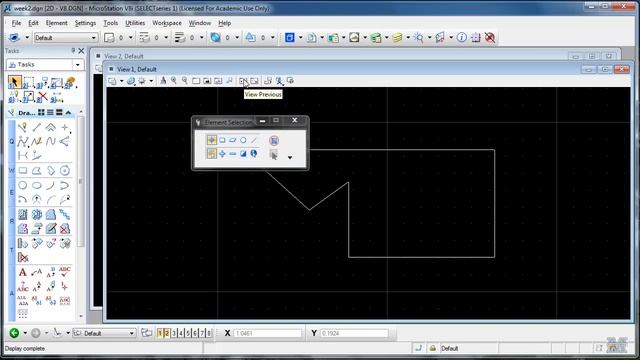Toggle view 8 button
The image size is (640, 360).
point(209,333)
